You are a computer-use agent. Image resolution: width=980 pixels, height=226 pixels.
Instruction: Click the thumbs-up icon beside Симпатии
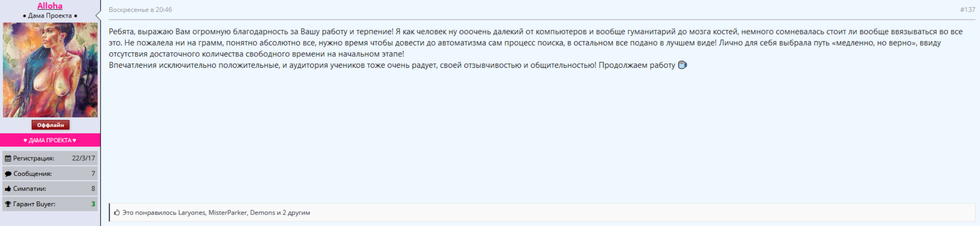pos(8,189)
